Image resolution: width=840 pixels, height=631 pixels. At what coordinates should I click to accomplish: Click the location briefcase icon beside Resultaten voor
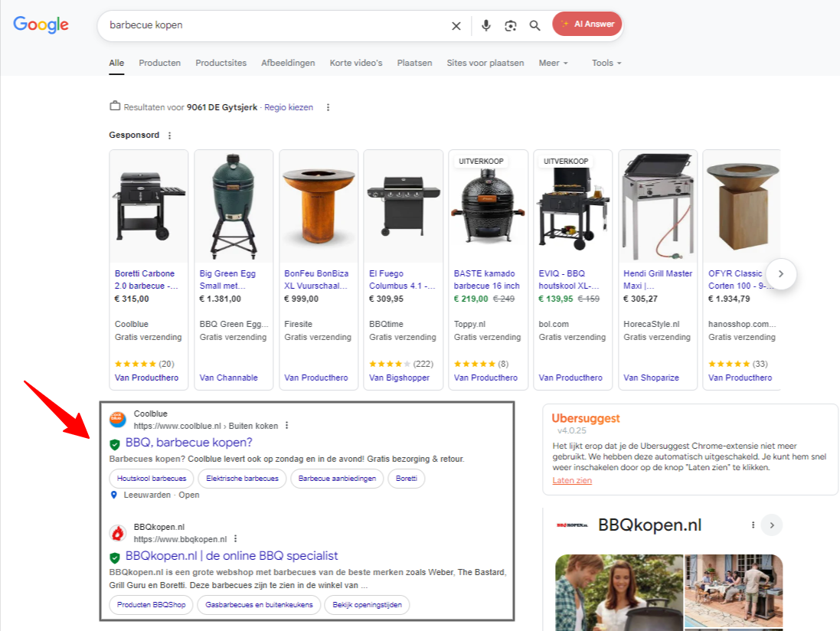click(115, 106)
